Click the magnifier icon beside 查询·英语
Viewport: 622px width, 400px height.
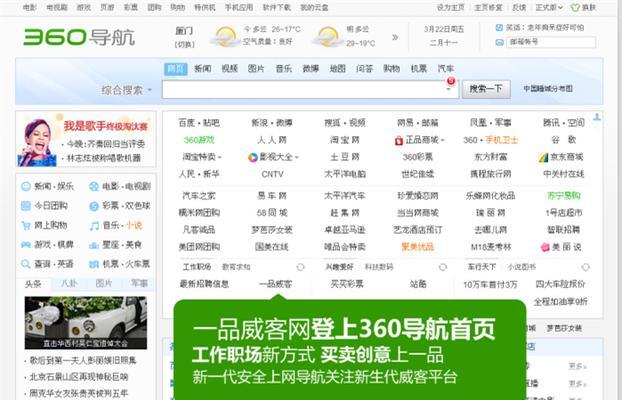tap(26, 264)
